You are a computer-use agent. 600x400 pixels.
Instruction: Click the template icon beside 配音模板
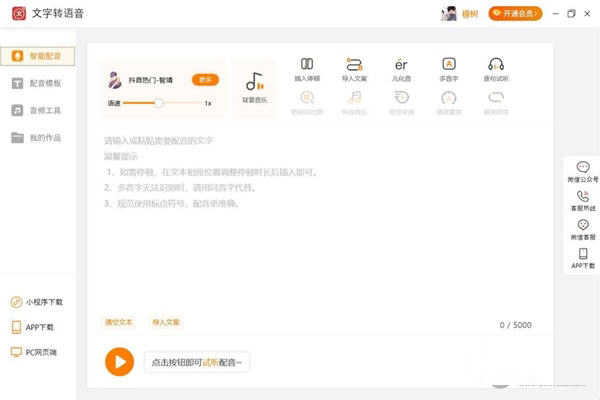pyautogui.click(x=17, y=83)
